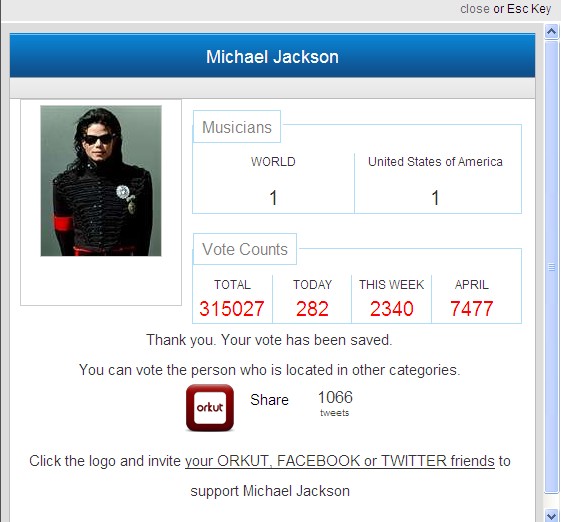Select the Musicians category label
Image resolution: width=561 pixels, height=522 pixels.
(x=237, y=127)
